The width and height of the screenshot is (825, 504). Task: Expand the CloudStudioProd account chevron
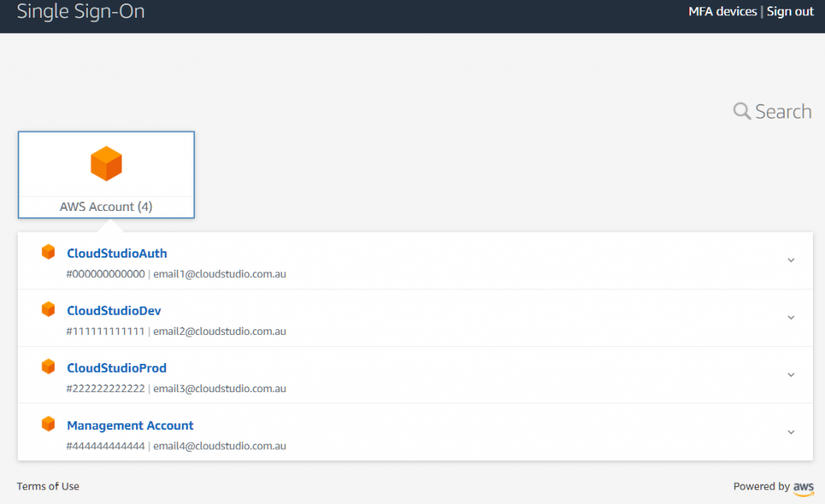(x=791, y=374)
